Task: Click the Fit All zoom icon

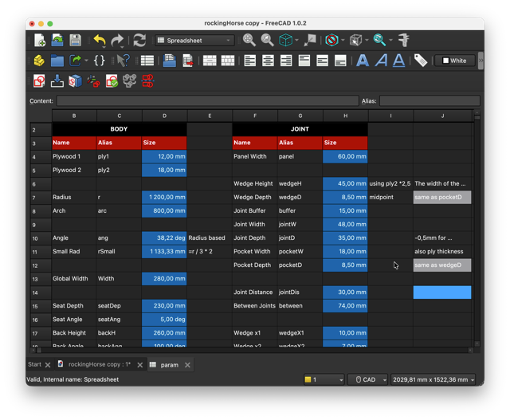Action: 249,40
